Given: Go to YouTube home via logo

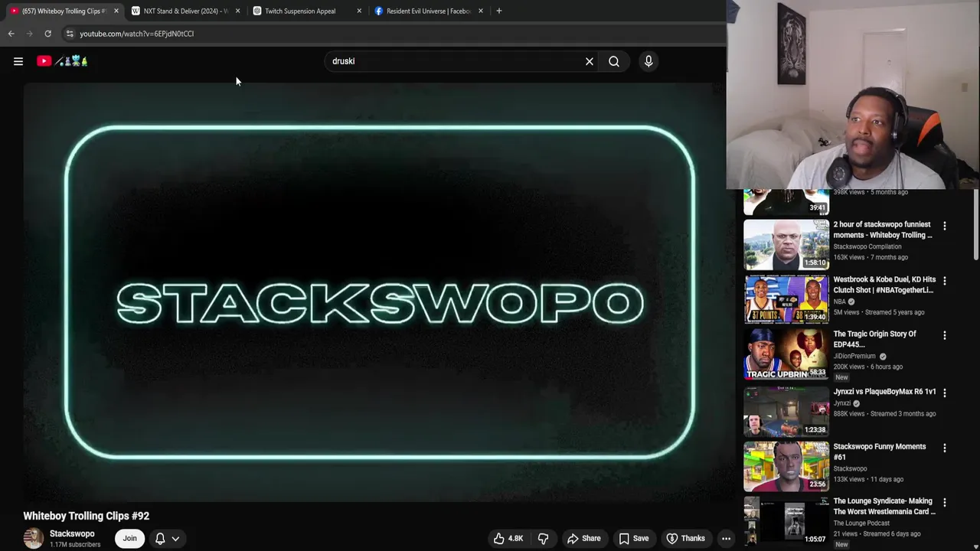Looking at the screenshot, I should click(x=62, y=61).
